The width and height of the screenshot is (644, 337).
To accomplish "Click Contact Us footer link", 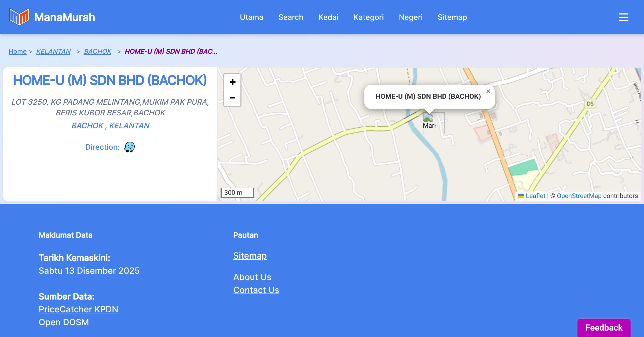I will click(256, 290).
